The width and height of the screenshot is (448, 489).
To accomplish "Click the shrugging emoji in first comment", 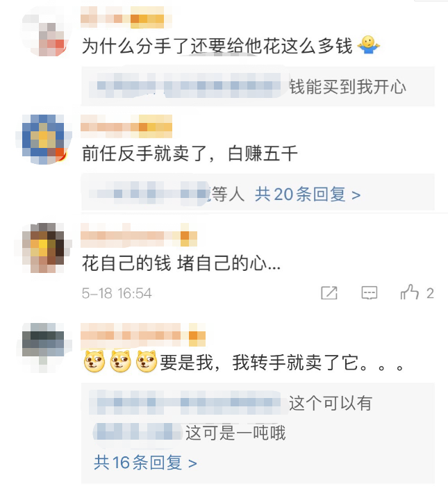I will click(x=369, y=45).
